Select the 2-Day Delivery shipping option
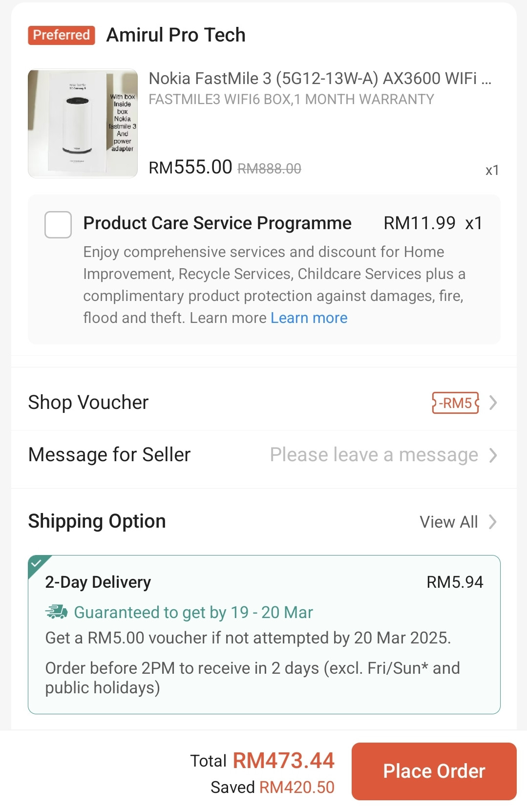Image resolution: width=527 pixels, height=812 pixels. tap(98, 582)
